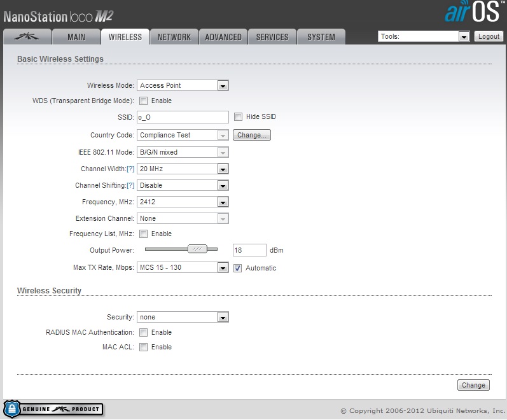Click the Basic Wireless Settings heading
The width and height of the screenshot is (507, 420).
pos(60,59)
